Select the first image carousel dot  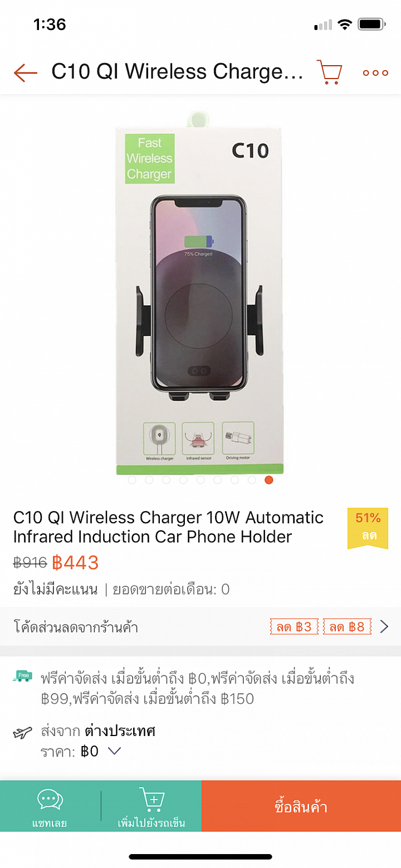[x=132, y=480]
